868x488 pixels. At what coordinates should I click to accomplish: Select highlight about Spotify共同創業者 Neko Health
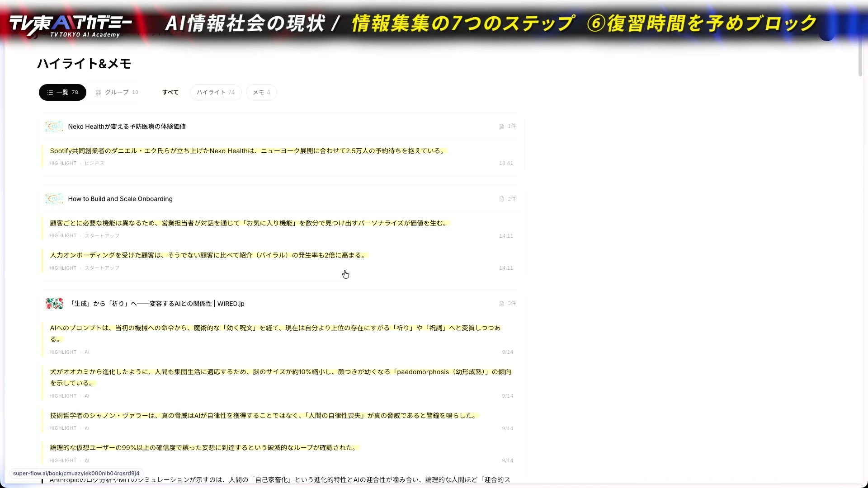[247, 151]
